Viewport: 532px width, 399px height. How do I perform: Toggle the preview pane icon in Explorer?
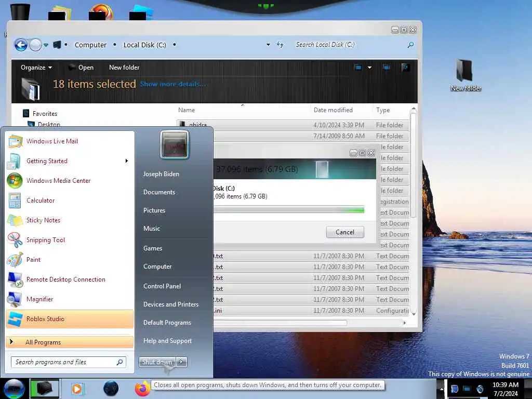387,67
